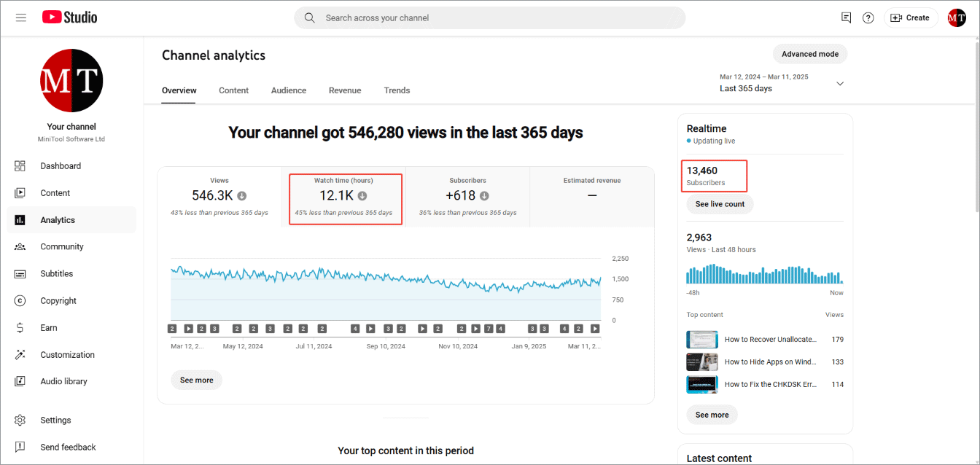980x465 pixels.
Task: Open the account menu via profile avatar
Action: pyautogui.click(x=957, y=17)
